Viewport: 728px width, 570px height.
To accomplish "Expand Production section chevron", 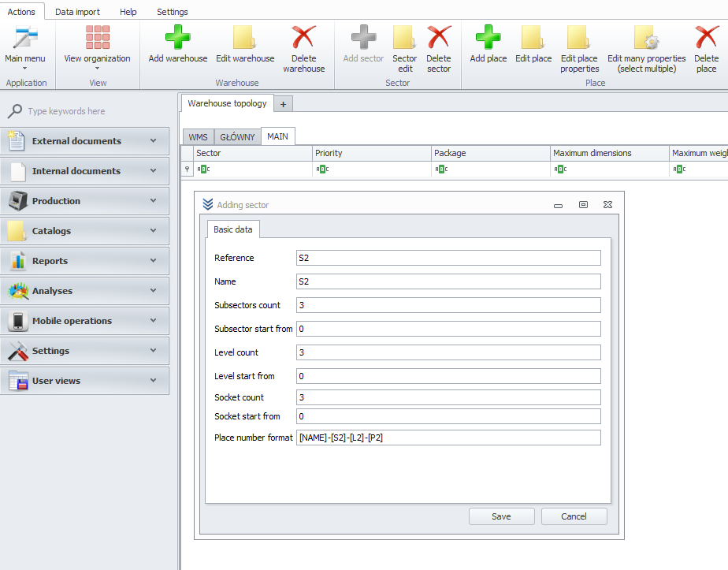I will [153, 201].
